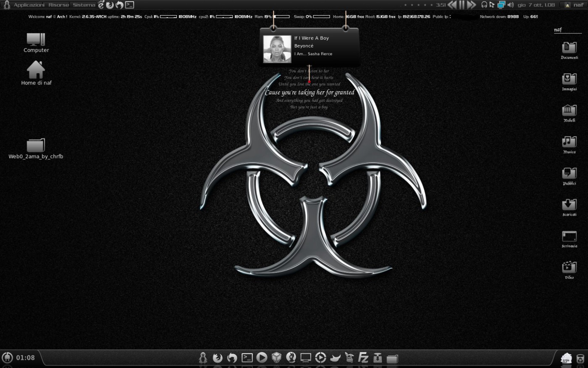Select the Home di naf icon
Screen dimensions: 588x368
click(36, 73)
